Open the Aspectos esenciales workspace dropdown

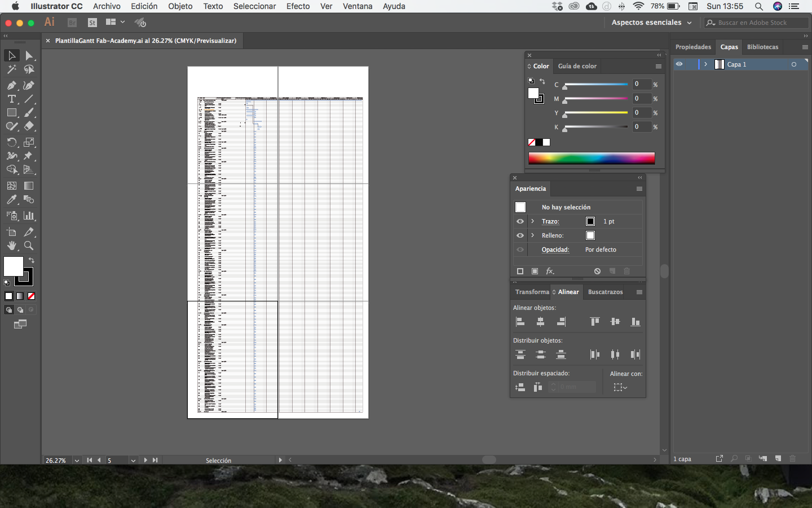tap(651, 23)
